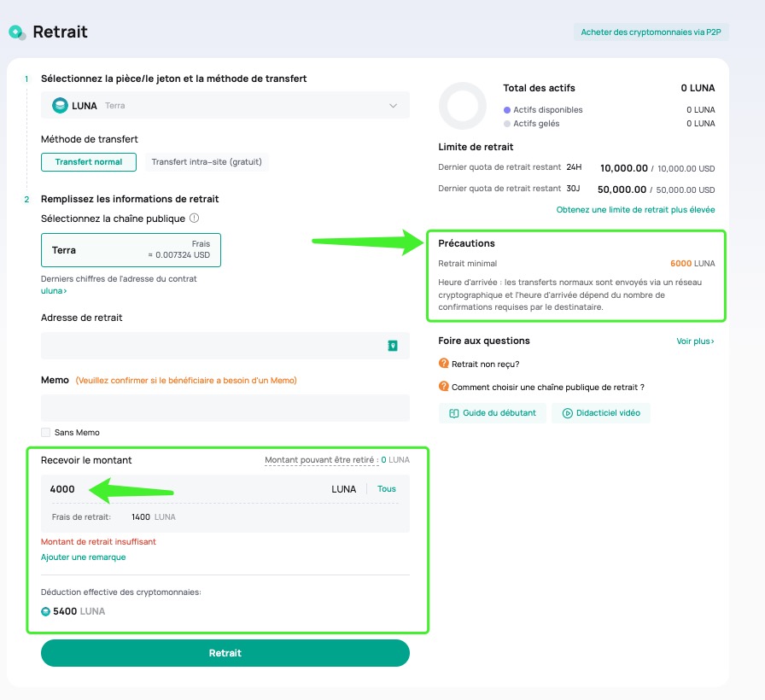The image size is (765, 700).
Task: Select Transfert intra-site (gratuit) method
Action: coord(207,162)
